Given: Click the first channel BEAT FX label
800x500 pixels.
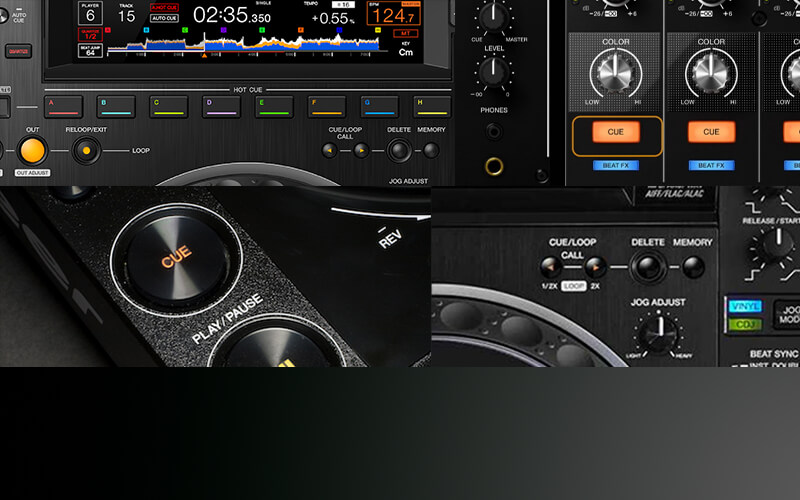Looking at the screenshot, I should coord(616,165).
